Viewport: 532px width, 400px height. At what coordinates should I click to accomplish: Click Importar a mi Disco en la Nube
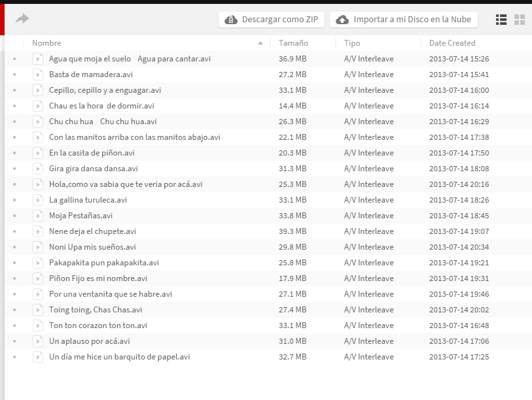(404, 20)
